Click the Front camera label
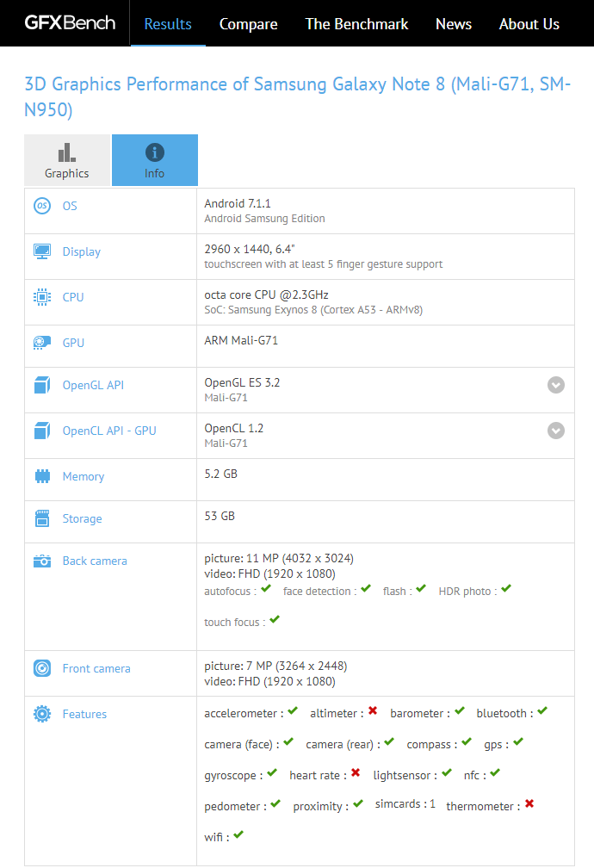This screenshot has width=594, height=868. pyautogui.click(x=96, y=668)
